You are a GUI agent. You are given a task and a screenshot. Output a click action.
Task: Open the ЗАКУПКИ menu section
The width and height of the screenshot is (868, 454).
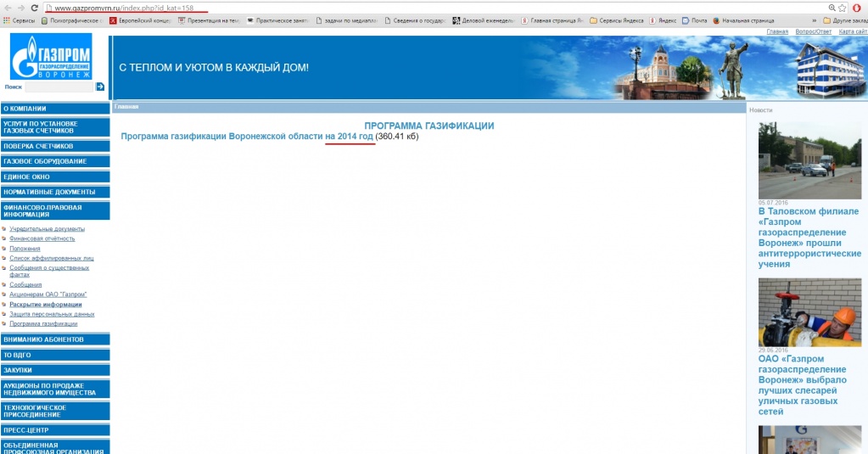(x=55, y=370)
